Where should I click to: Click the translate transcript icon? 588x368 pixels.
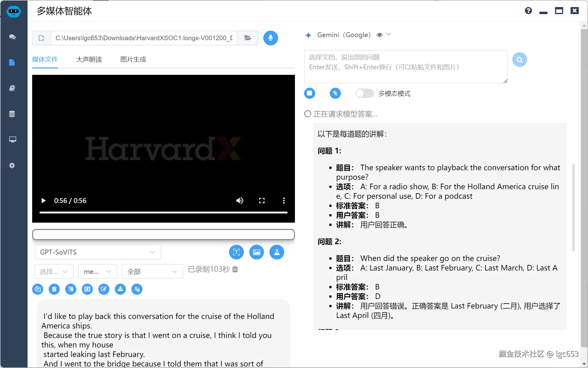71,289
